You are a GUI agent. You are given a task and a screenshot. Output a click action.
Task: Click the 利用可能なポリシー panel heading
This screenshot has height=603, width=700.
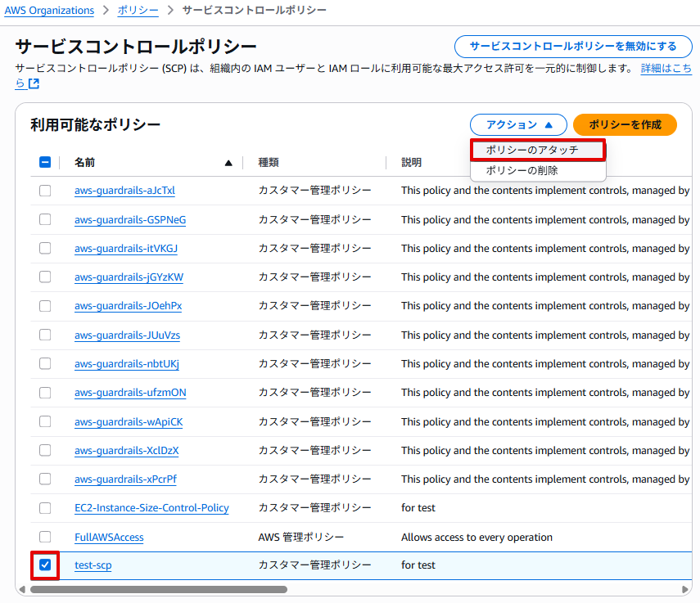point(95,124)
